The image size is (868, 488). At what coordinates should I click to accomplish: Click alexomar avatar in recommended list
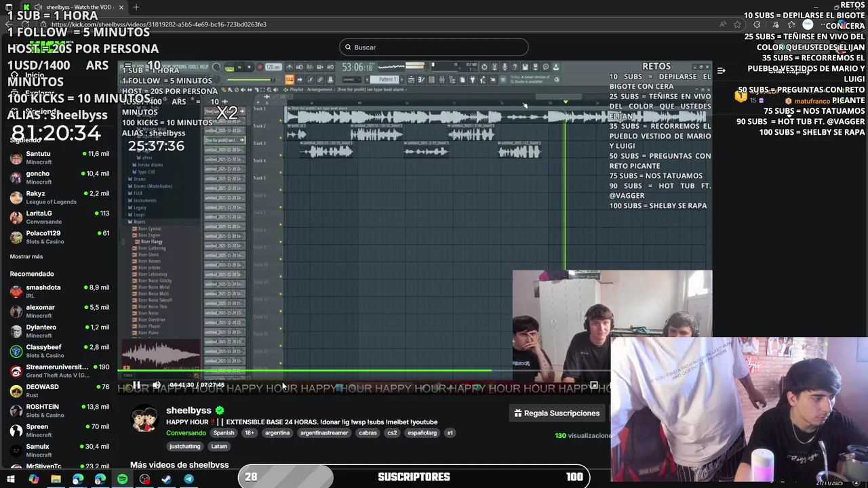click(x=16, y=312)
